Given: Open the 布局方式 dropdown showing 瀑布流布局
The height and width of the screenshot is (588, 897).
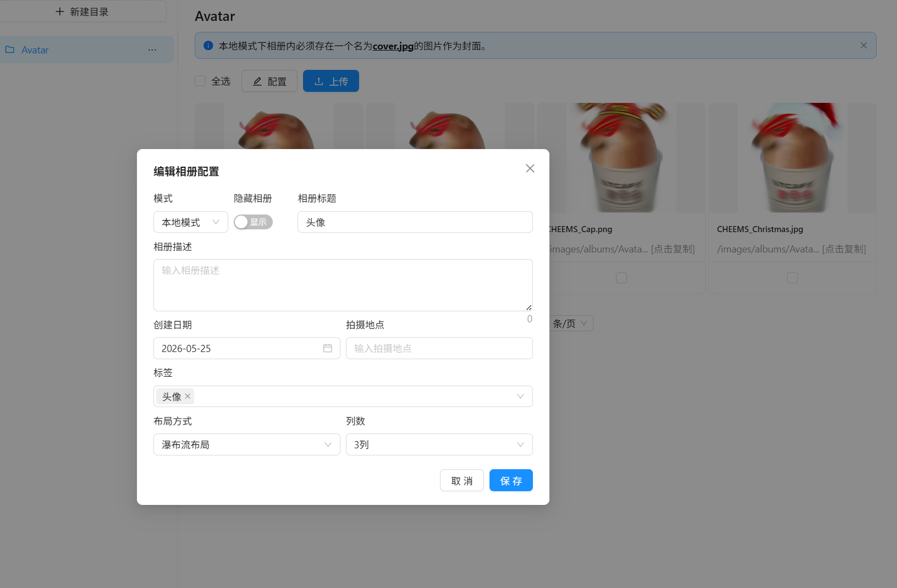Looking at the screenshot, I should coord(246,444).
